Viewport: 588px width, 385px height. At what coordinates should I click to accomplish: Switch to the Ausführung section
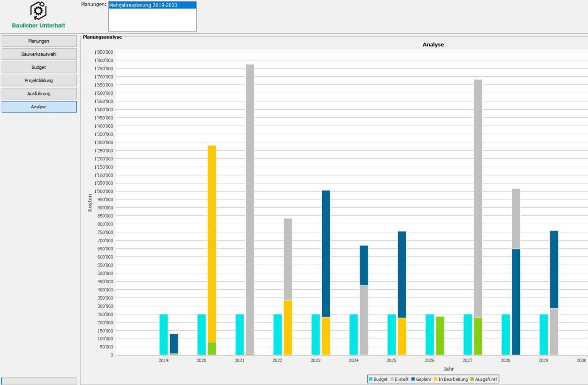tap(39, 94)
